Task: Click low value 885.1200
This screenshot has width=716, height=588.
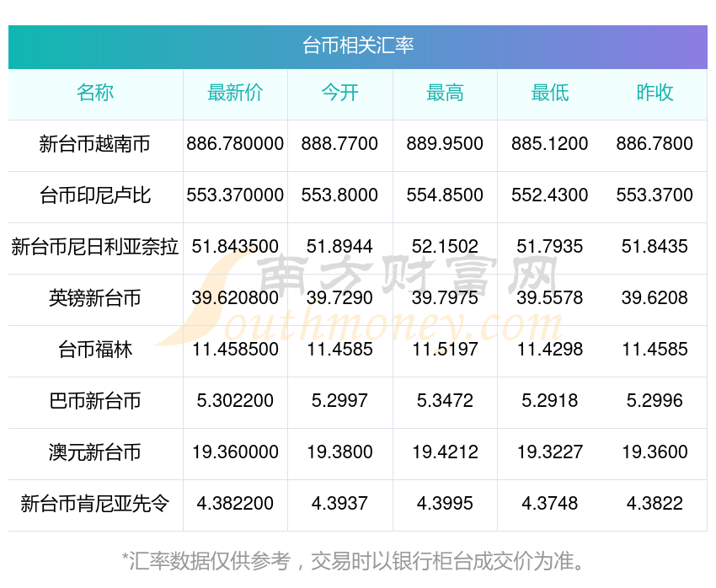Action: [550, 144]
